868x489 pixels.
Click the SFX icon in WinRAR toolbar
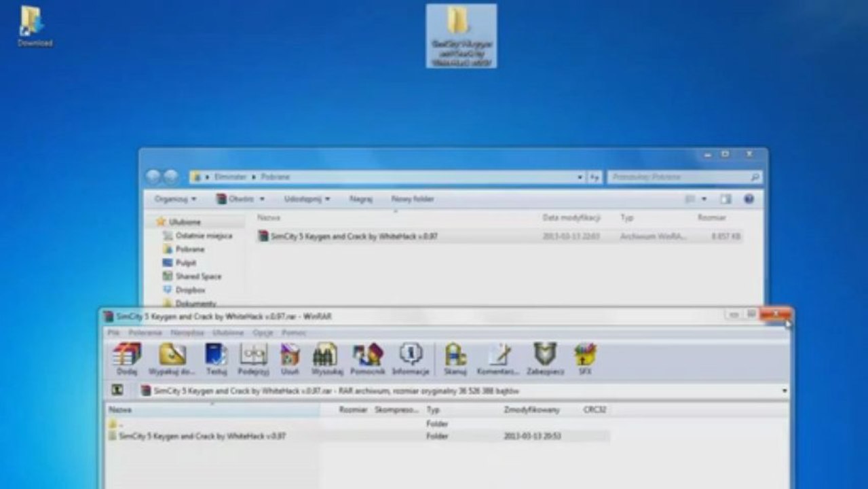(584, 359)
